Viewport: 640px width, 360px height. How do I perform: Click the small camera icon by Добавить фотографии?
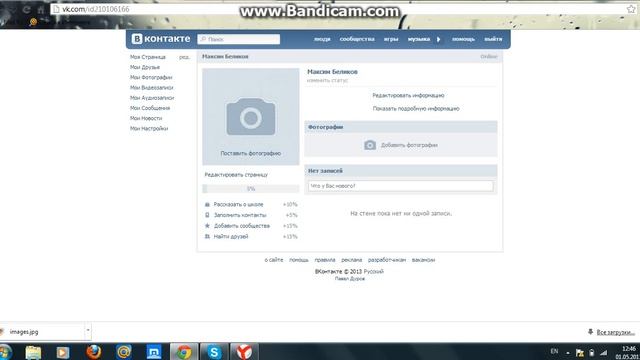pos(370,145)
